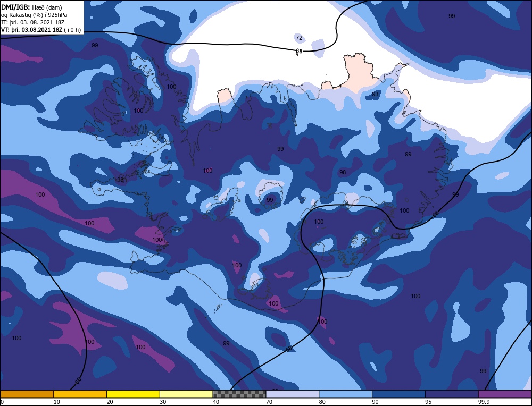Click the '80' legend tick label
532x406 pixels.
pos(322,402)
